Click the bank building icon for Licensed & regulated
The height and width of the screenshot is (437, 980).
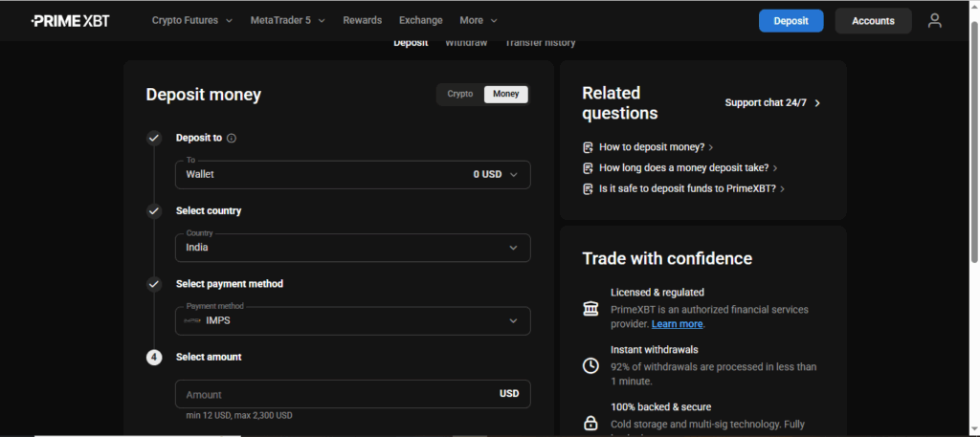coord(590,309)
